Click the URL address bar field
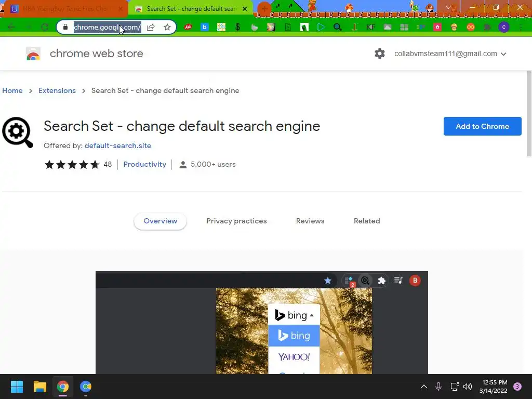532x399 pixels. tap(107, 27)
